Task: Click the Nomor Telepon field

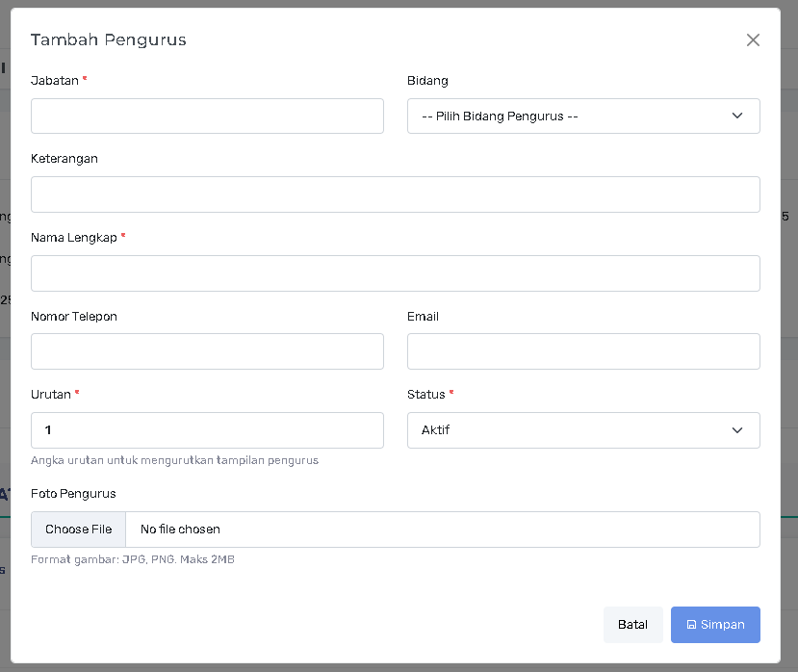Action: tap(207, 351)
